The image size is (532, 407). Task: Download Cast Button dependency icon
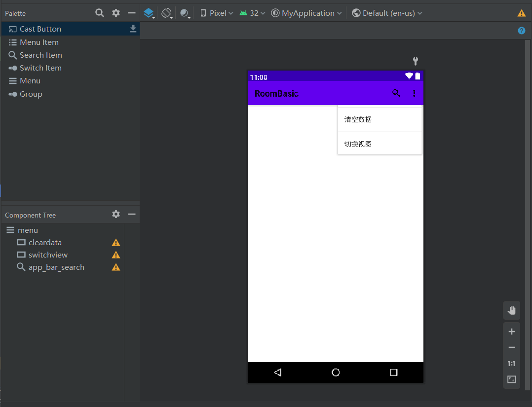133,29
